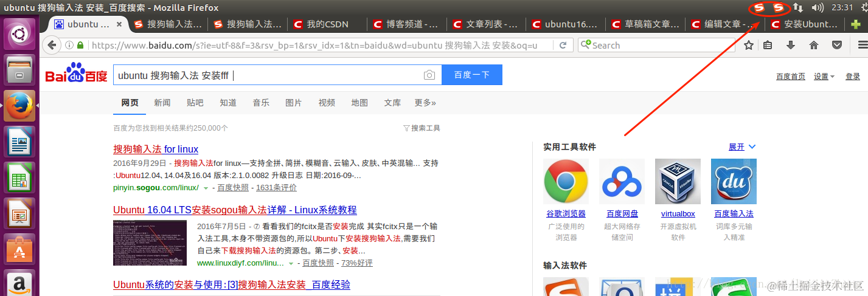Launch LibreOffice Impress from the dock

click(x=19, y=213)
